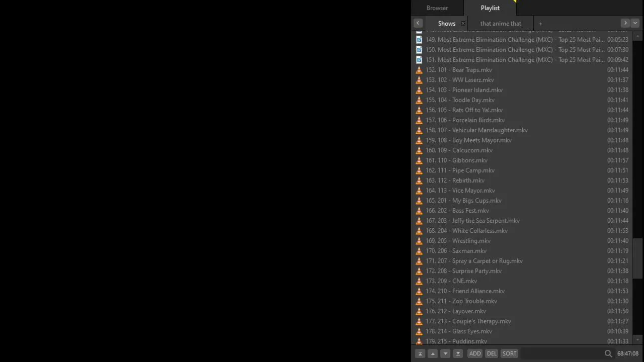Select '105 - Rats Off to Ya!.mkv'
Screen dimensions: 644x362
tap(522, 110)
